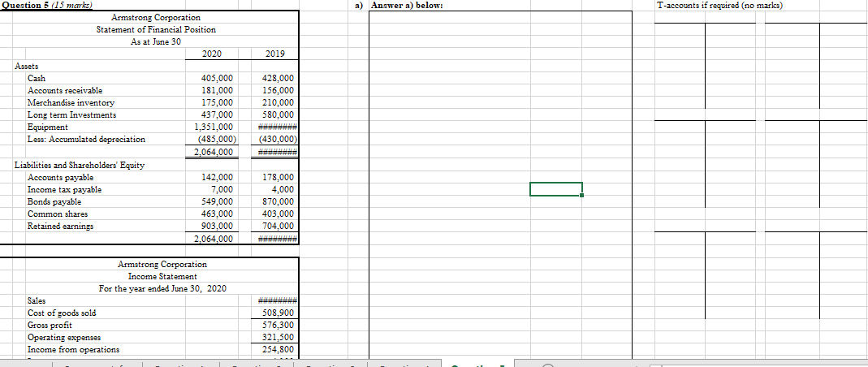Select the "Accounts payable" label
868x367 pixels.
60,177
